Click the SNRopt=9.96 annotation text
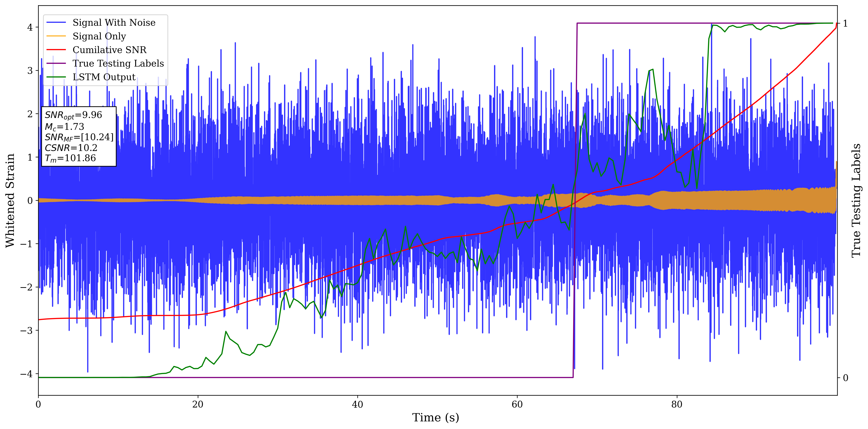Image resolution: width=868 pixels, height=429 pixels. tap(73, 115)
